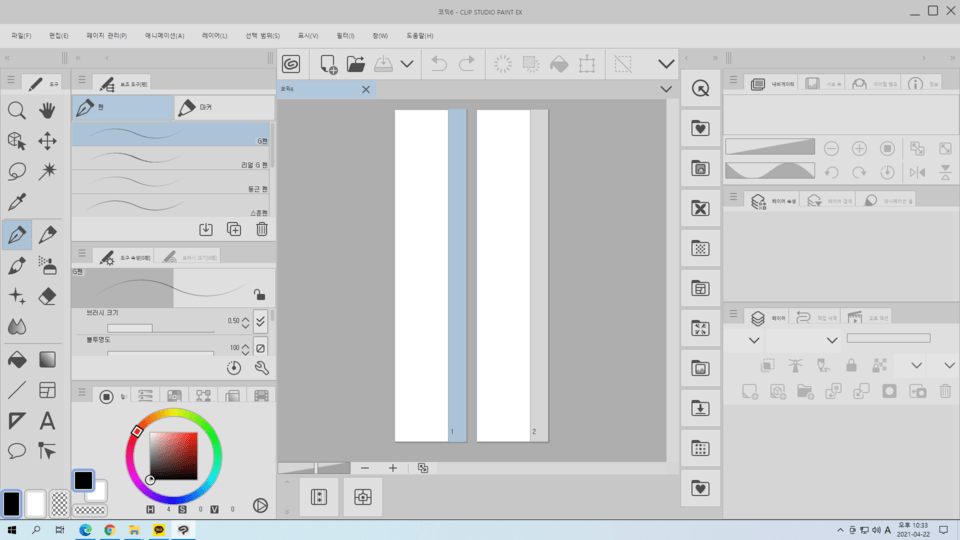The height and width of the screenshot is (540, 960).
Task: Toggle opacity dynamics button
Action: [x=260, y=348]
